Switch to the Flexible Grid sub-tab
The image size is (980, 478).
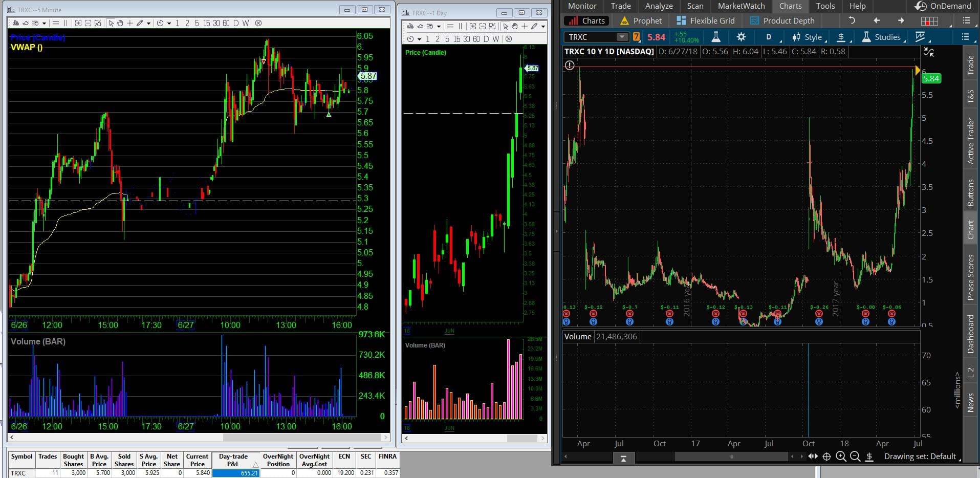pyautogui.click(x=705, y=21)
